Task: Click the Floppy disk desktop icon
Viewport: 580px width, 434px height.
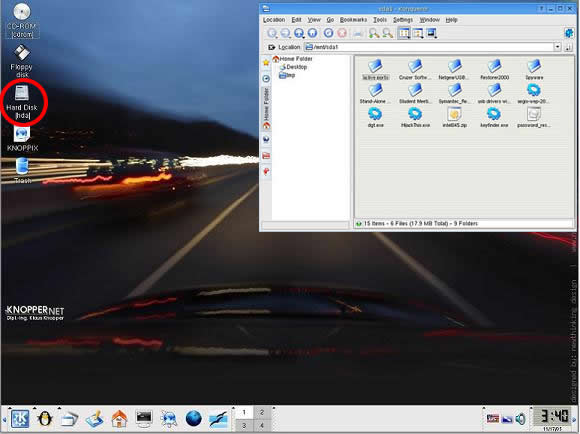Action: 21,61
